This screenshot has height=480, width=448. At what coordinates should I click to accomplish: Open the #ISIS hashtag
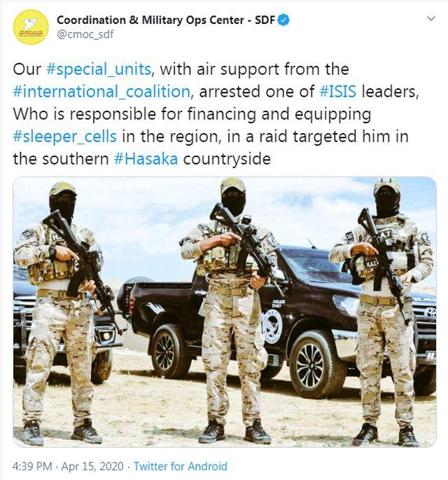click(337, 92)
